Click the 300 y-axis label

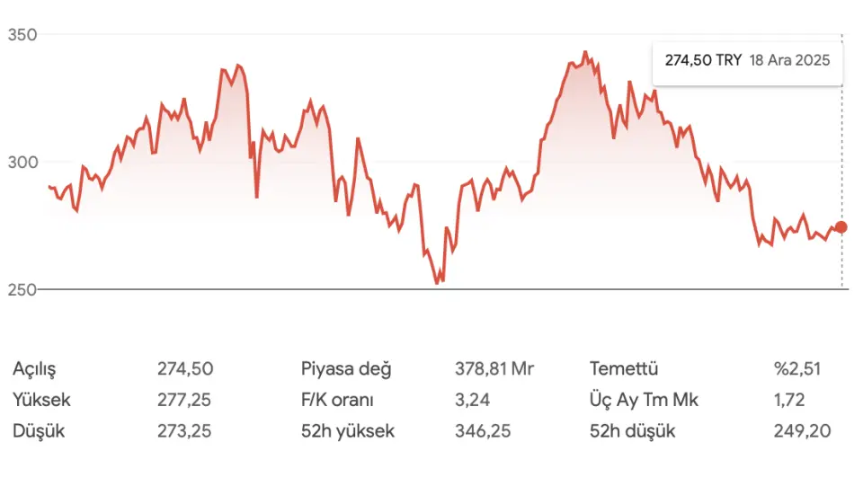coord(21,163)
